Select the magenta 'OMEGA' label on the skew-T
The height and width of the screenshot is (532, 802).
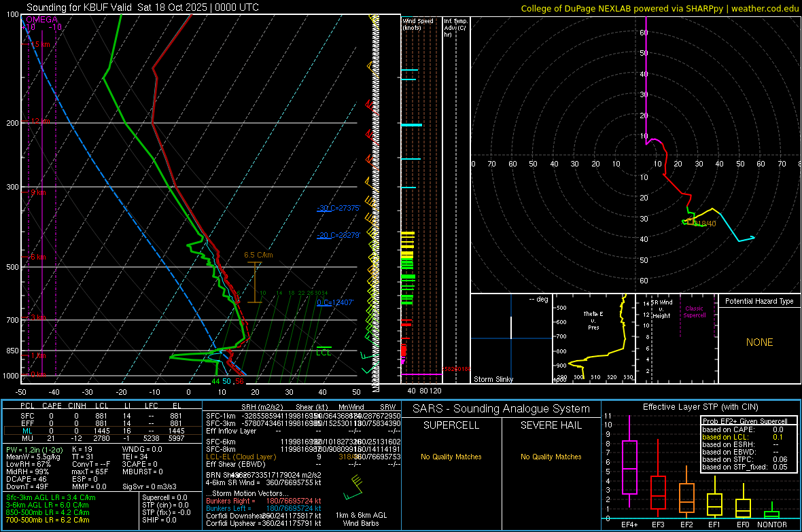point(42,20)
